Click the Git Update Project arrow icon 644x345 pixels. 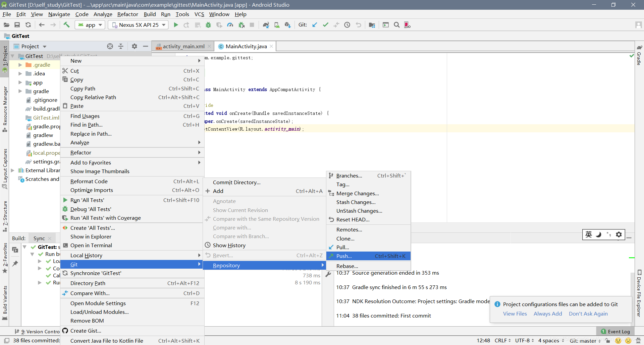pyautogui.click(x=315, y=25)
